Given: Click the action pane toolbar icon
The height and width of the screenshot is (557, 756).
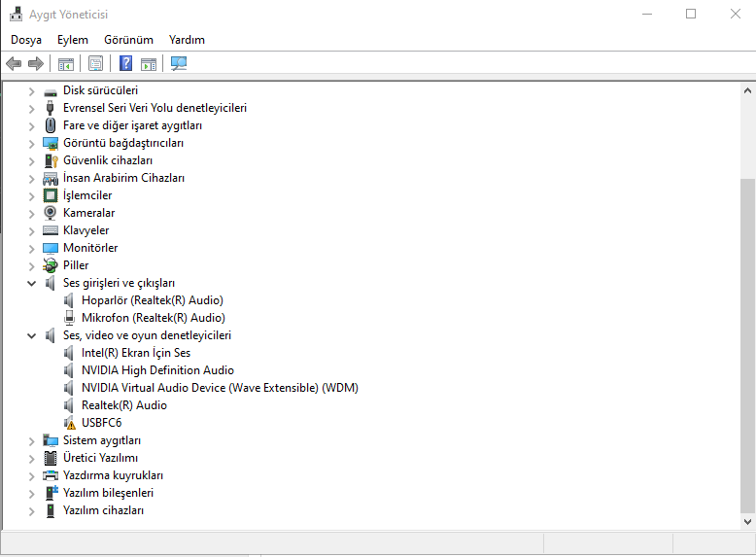Looking at the screenshot, I should [149, 63].
